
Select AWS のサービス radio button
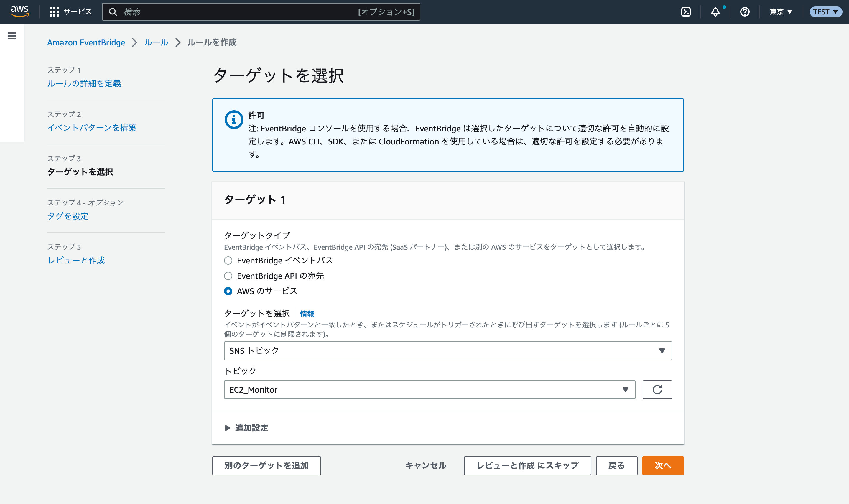tap(228, 291)
